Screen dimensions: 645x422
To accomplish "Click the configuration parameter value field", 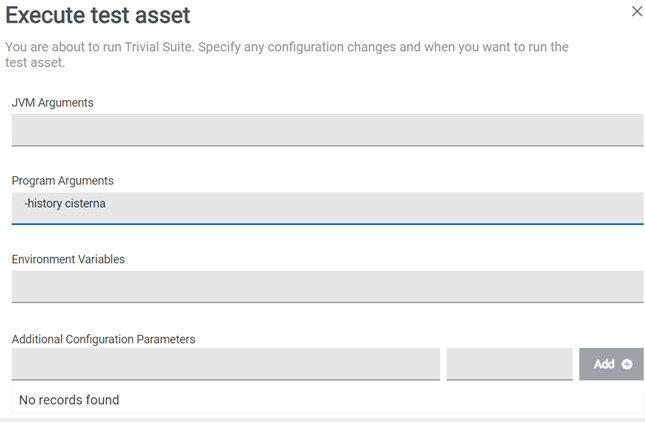I will 509,364.
